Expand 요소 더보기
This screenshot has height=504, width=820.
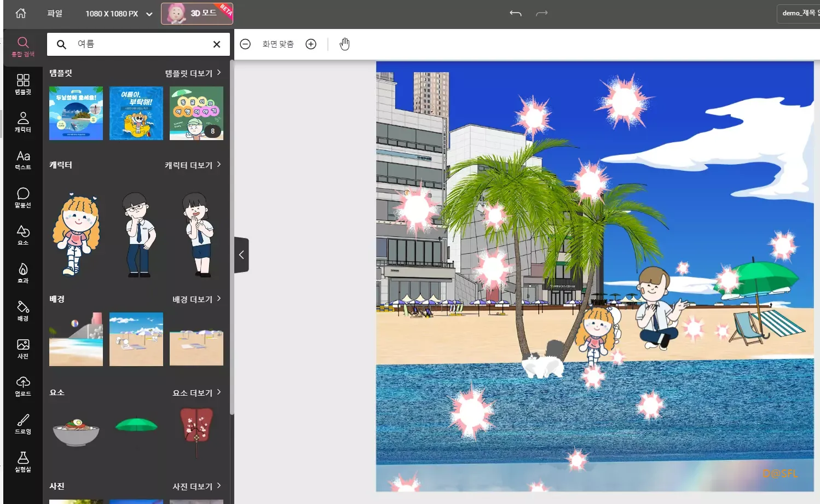point(197,392)
